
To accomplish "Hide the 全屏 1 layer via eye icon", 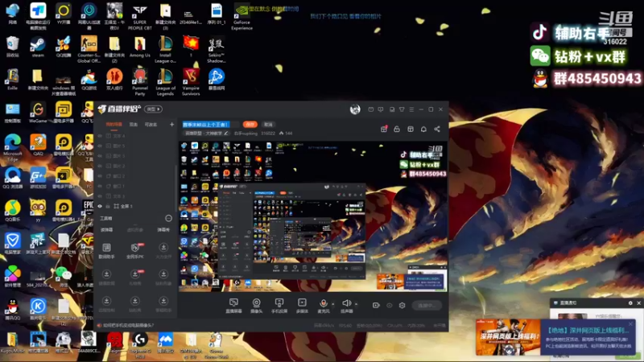I will (100, 206).
